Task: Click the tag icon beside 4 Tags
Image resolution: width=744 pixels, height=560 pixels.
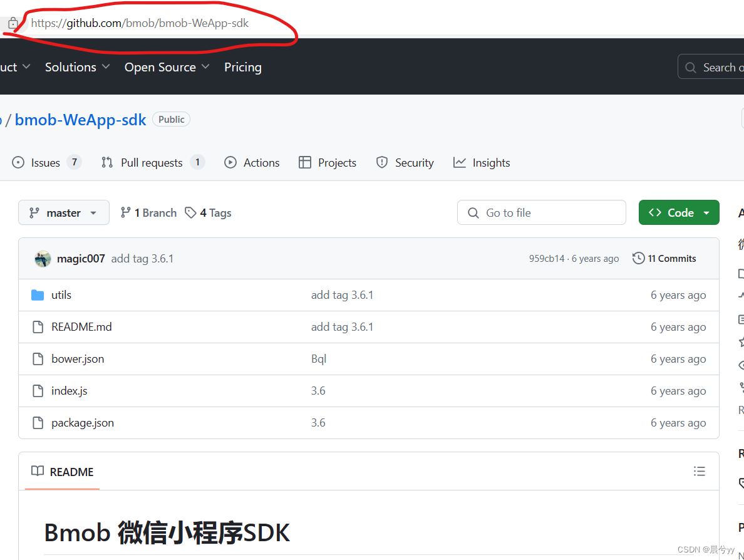Action: tap(191, 212)
